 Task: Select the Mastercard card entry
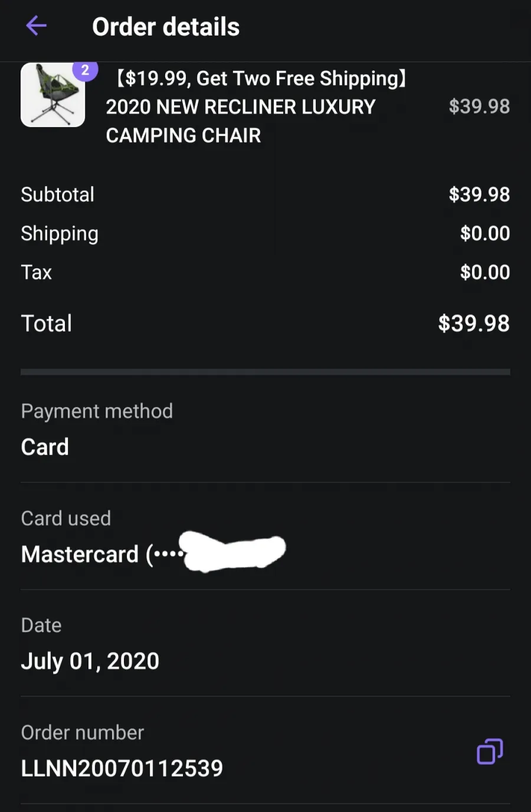(153, 554)
